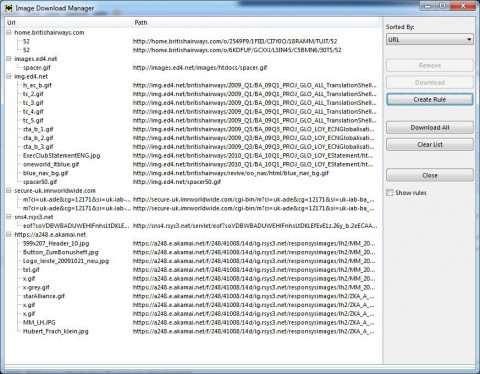Screen dimensions: 480x374
Task: Select the spacer50.gif entry
Action: [40, 182]
